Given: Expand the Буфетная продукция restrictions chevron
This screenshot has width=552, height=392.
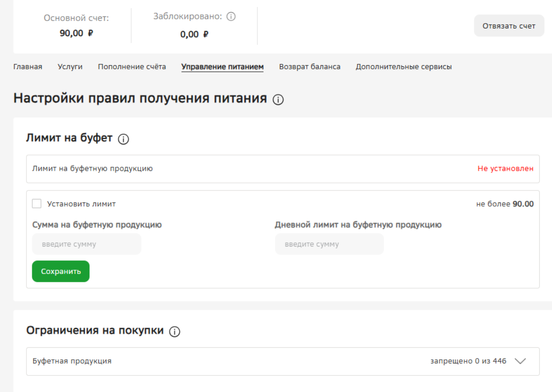Looking at the screenshot, I should pos(521,361).
